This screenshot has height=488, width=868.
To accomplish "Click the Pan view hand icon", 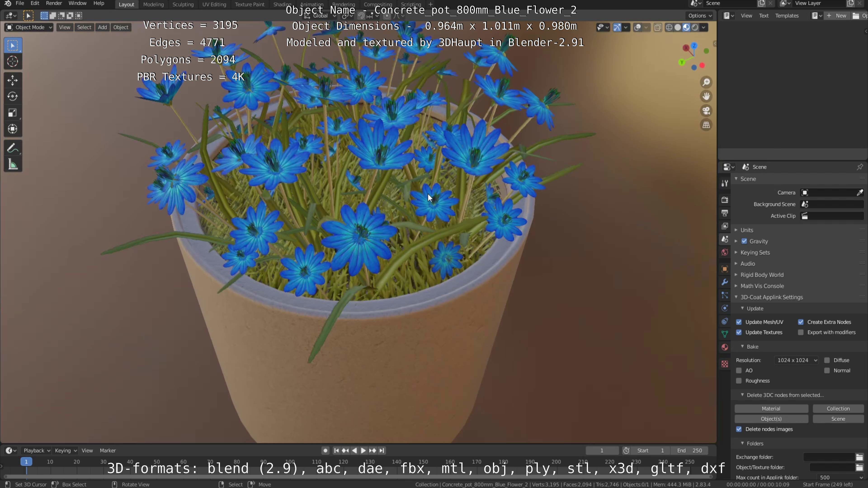I will pos(706,96).
